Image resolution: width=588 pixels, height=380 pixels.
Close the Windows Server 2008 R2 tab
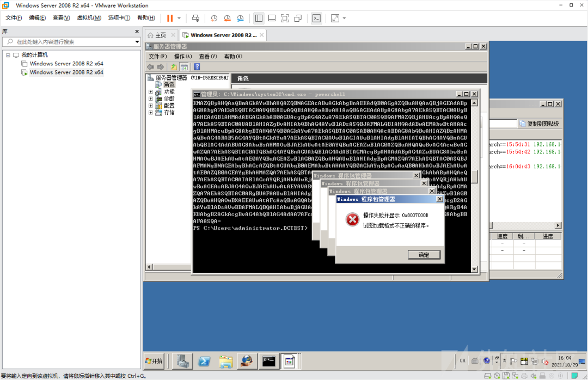(x=261, y=35)
